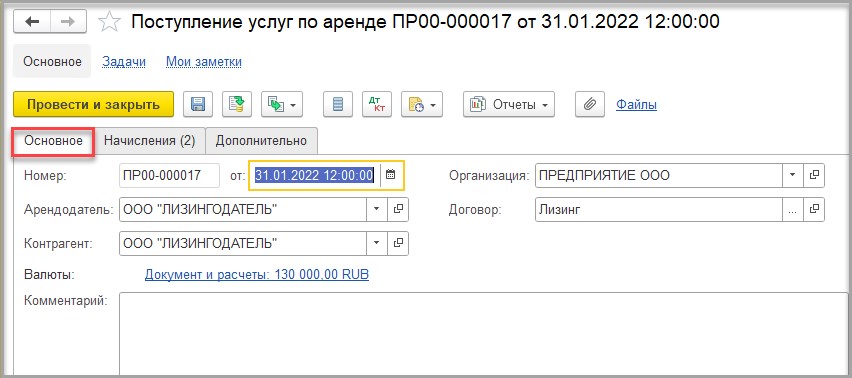The height and width of the screenshot is (378, 852).
Task: Click the paperclip attachments icon
Action: coord(590,104)
